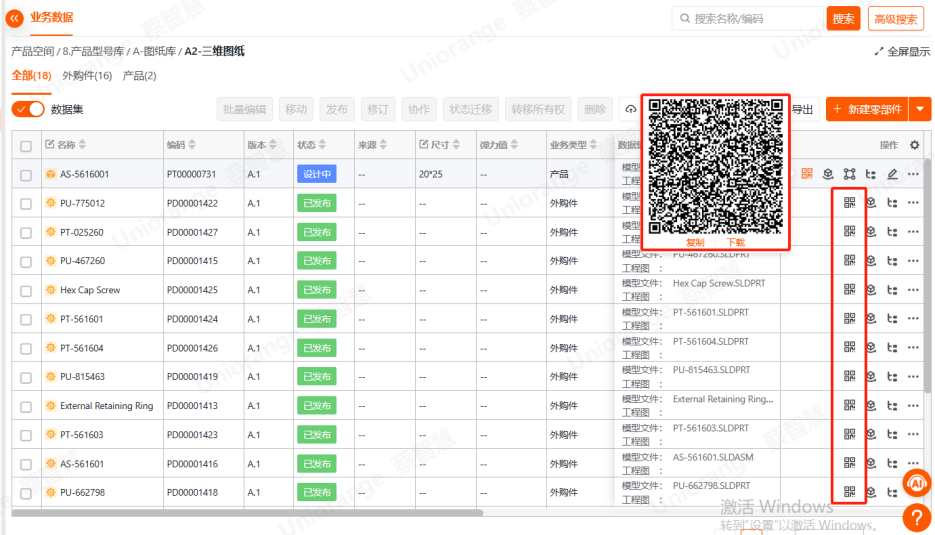Click 全屏显示 fullscreen link
The width and height of the screenshot is (935, 535).
coord(902,51)
